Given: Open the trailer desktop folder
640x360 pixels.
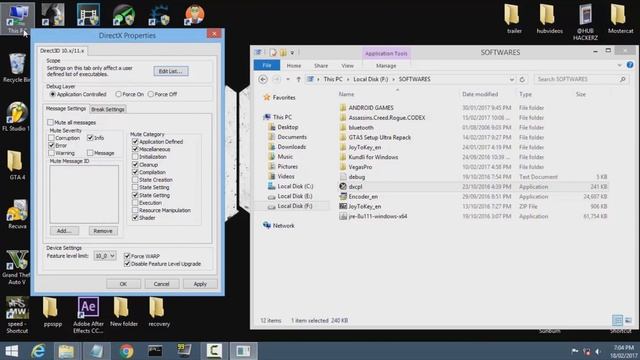Looking at the screenshot, I should pos(514,19).
